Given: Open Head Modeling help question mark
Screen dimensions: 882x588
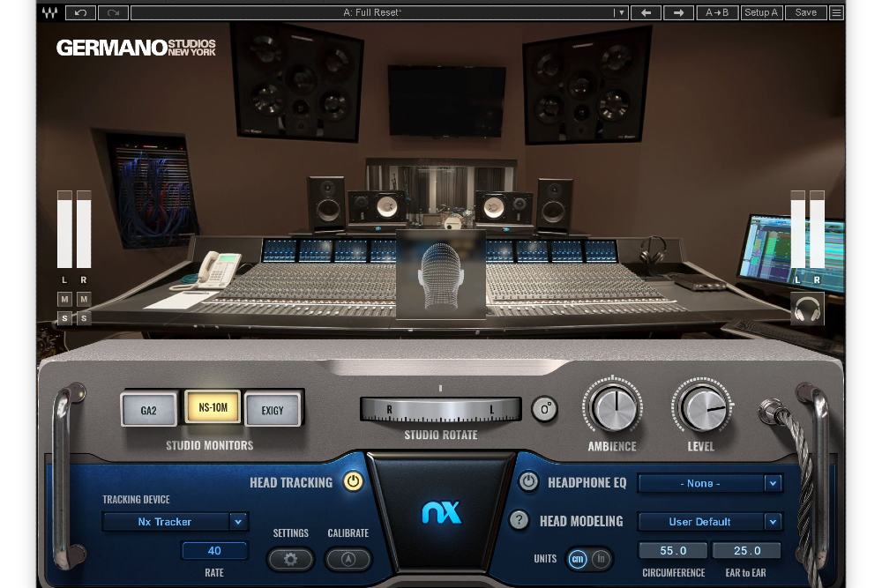Looking at the screenshot, I should click(x=520, y=520).
